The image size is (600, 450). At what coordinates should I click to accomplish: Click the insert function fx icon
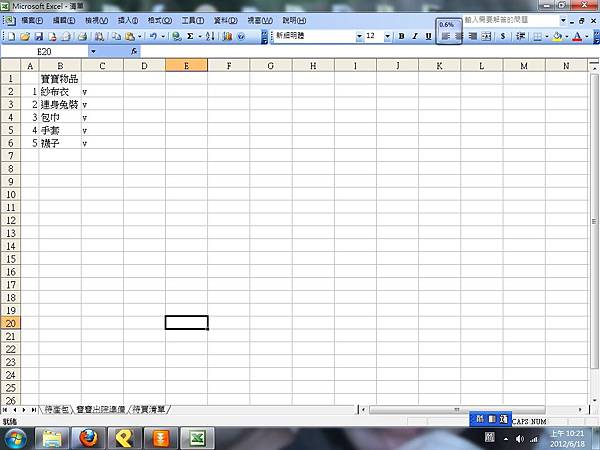134,51
